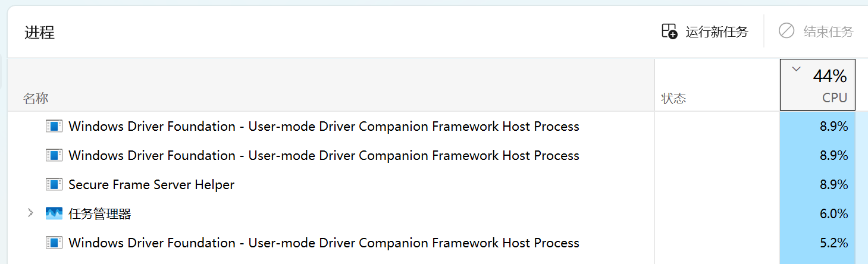Viewport: 868px width, 264px height.
Task: Click icon of the topmost Windows Driver Foundation process
Action: (x=54, y=126)
